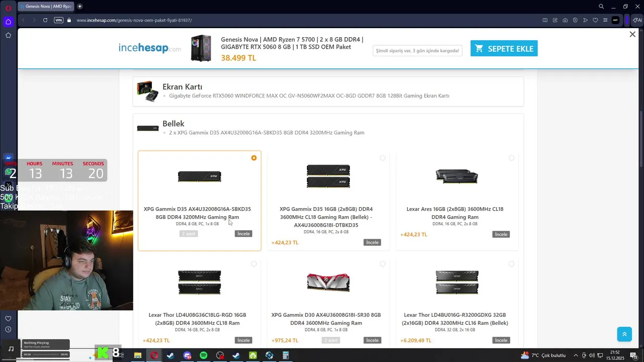Select Lexar Ares 16GB 3600MHz radio button
The height and width of the screenshot is (362, 644).
point(511,158)
